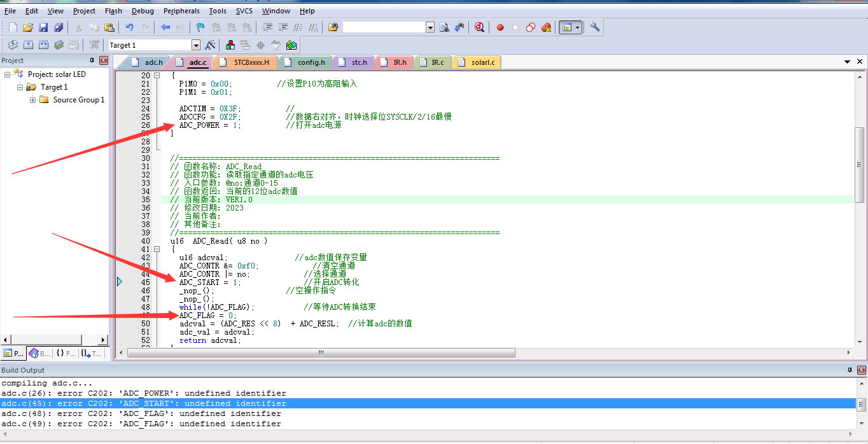Switch to the STC8xxxx.H tab
Image resolution: width=868 pixels, height=444 pixels.
pyautogui.click(x=246, y=62)
